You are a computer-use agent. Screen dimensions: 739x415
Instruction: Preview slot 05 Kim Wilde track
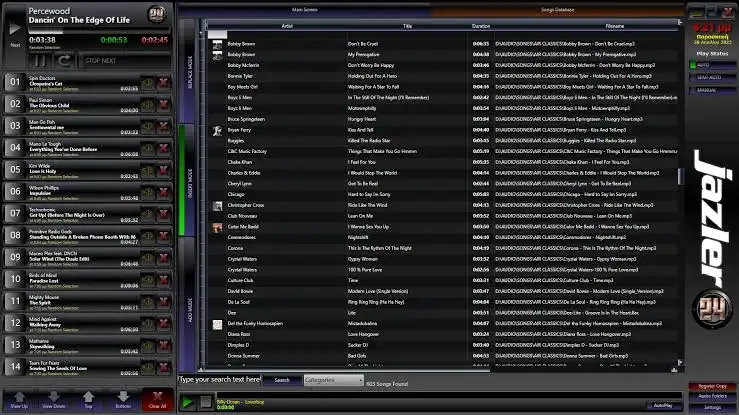148,170
